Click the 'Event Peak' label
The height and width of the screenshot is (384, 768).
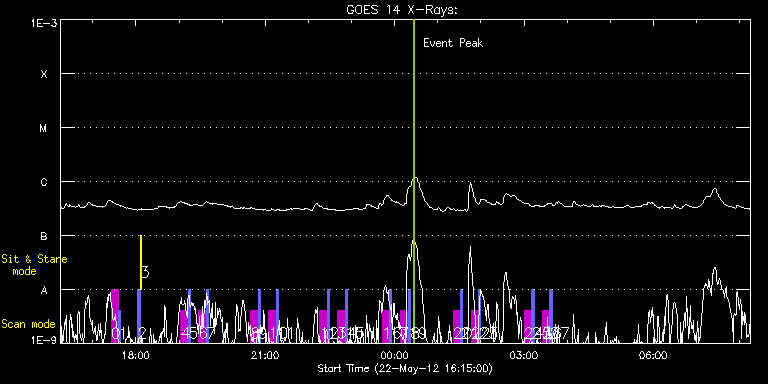click(453, 43)
